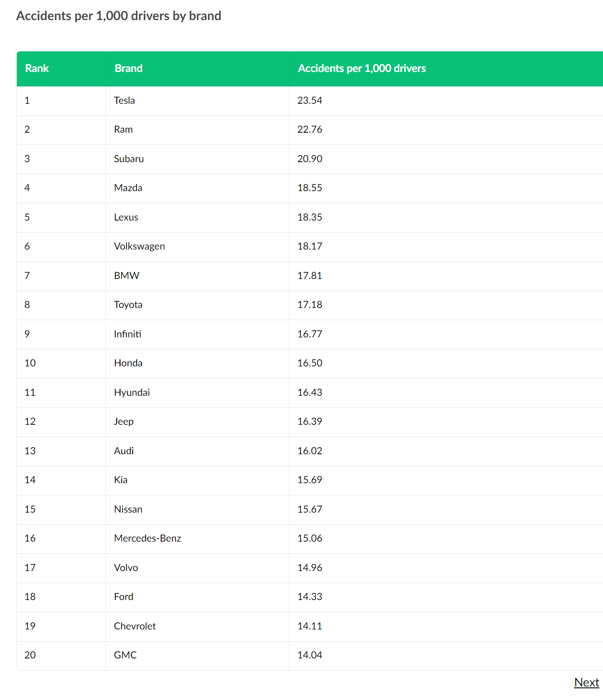Click the Infiniti brand cell
The height and width of the screenshot is (700, 603).
[x=128, y=334]
